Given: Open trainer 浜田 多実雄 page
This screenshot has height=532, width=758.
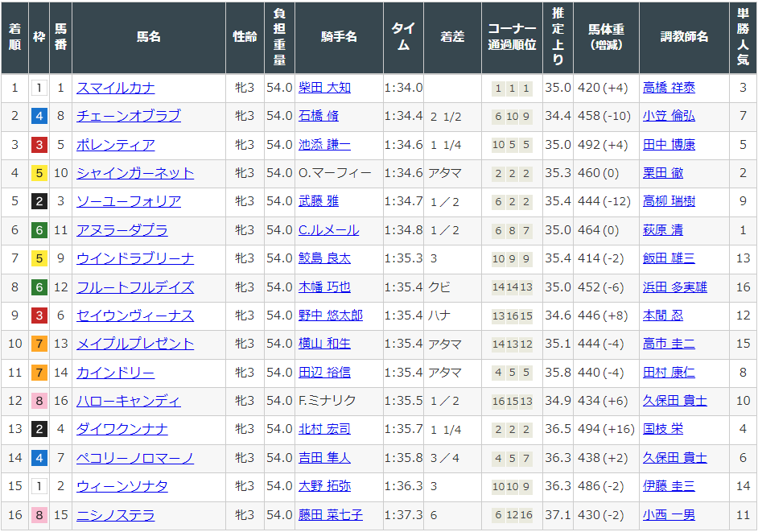Looking at the screenshot, I should coord(675,287).
